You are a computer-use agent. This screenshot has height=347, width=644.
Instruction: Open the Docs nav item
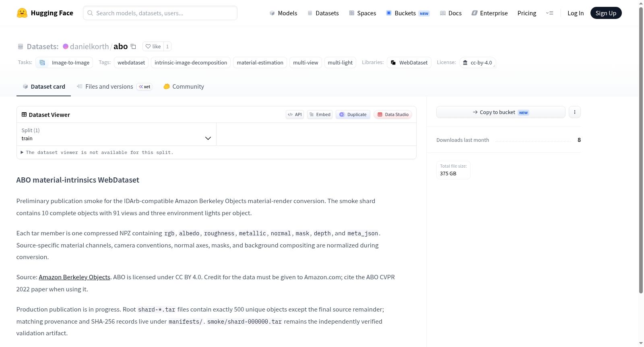click(x=450, y=13)
